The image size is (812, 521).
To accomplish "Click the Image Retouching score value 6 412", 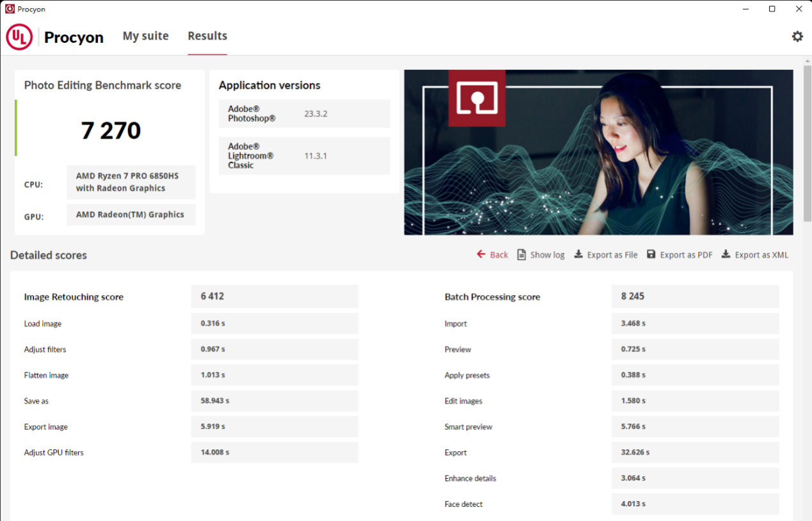I will 275,296.
